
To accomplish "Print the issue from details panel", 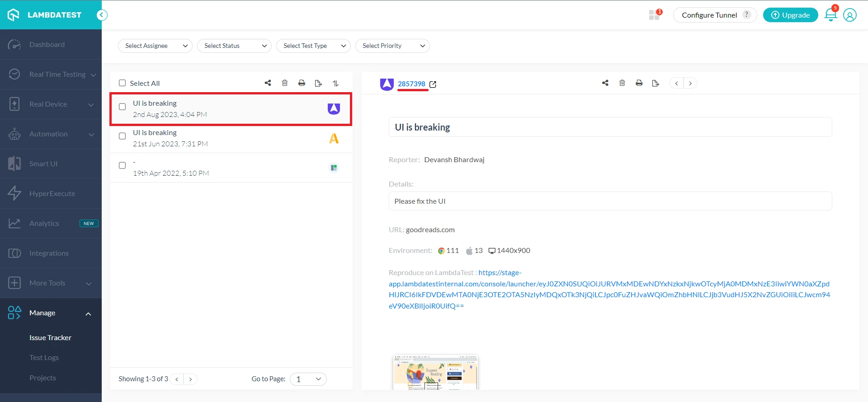I will (x=639, y=83).
